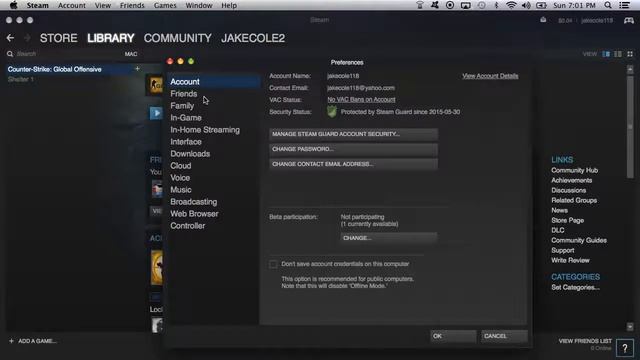Cancel the Preferences dialog

(x=504, y=336)
